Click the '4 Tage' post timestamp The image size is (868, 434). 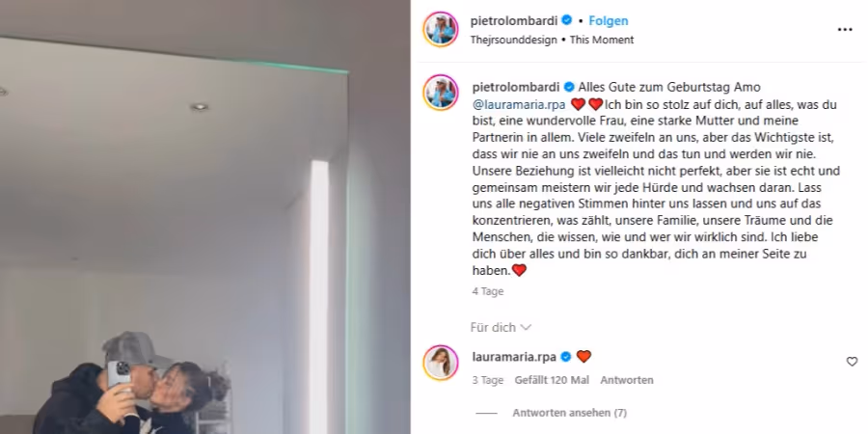click(488, 291)
